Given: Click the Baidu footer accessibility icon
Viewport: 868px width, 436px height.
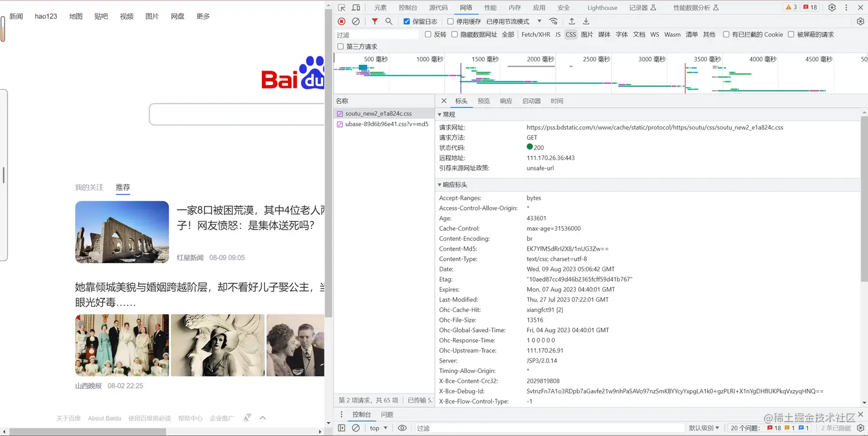Looking at the screenshot, I should click(x=247, y=418).
